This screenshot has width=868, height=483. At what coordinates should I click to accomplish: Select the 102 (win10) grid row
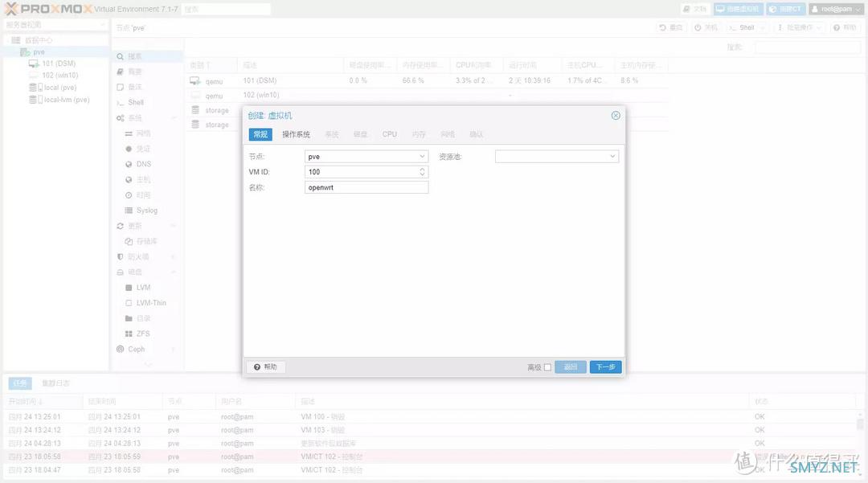426,95
